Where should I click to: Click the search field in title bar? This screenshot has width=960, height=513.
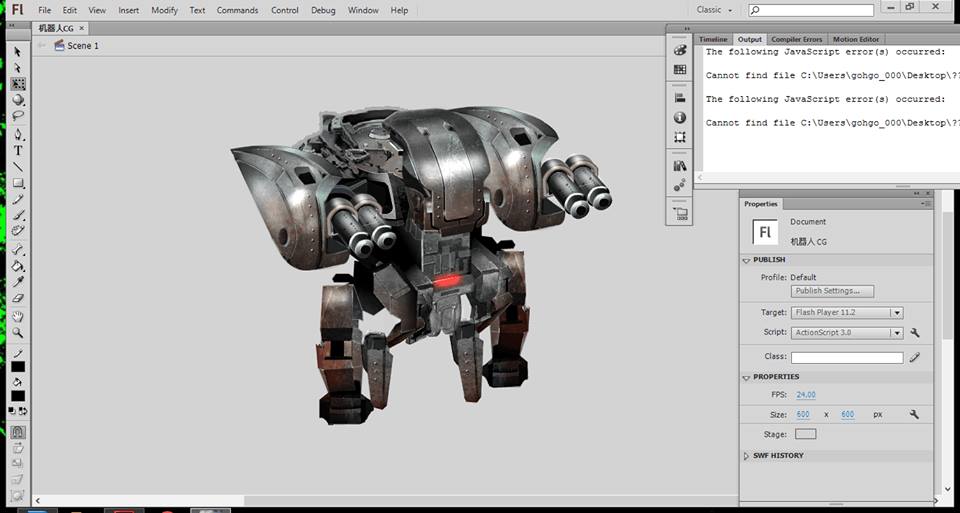tap(811, 10)
